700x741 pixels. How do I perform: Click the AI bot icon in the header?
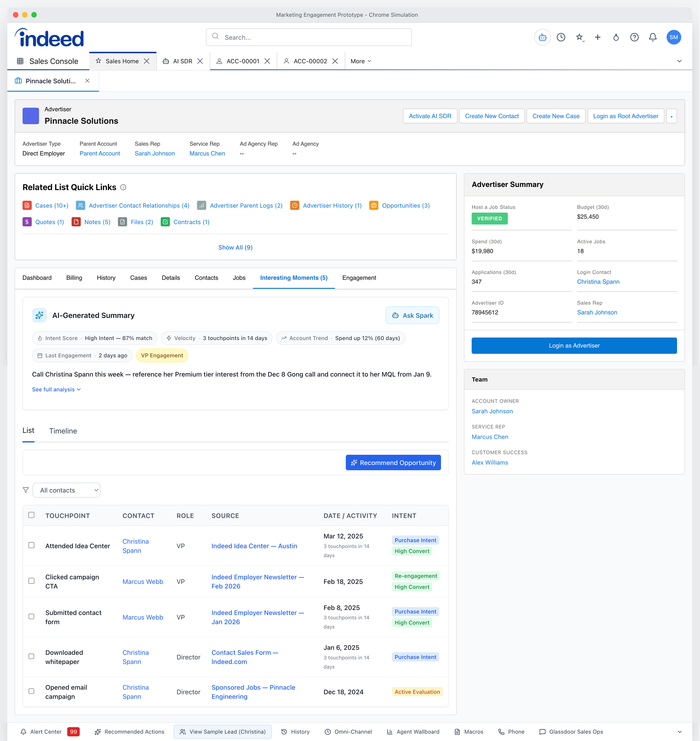click(x=542, y=37)
